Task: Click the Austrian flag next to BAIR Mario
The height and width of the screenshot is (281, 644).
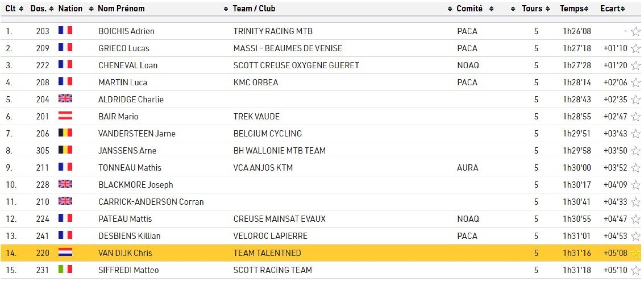Action: click(x=65, y=116)
